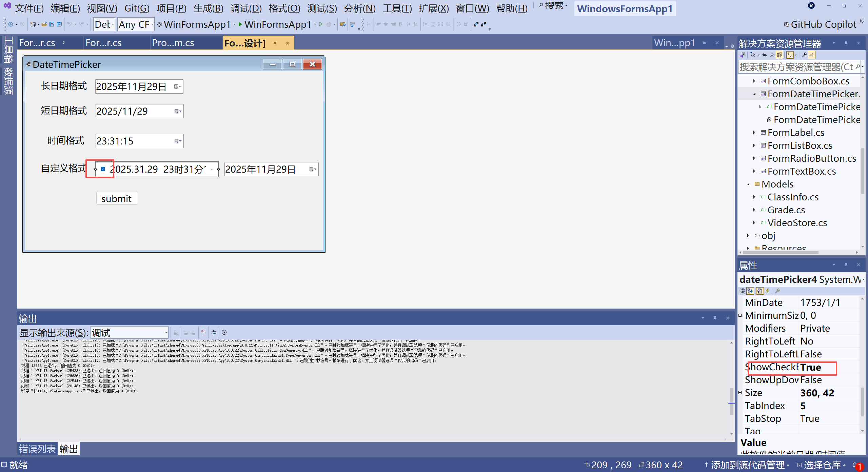This screenshot has width=868, height=472.
Task: Click 添加到源代码管理 in the status bar
Action: (747, 465)
